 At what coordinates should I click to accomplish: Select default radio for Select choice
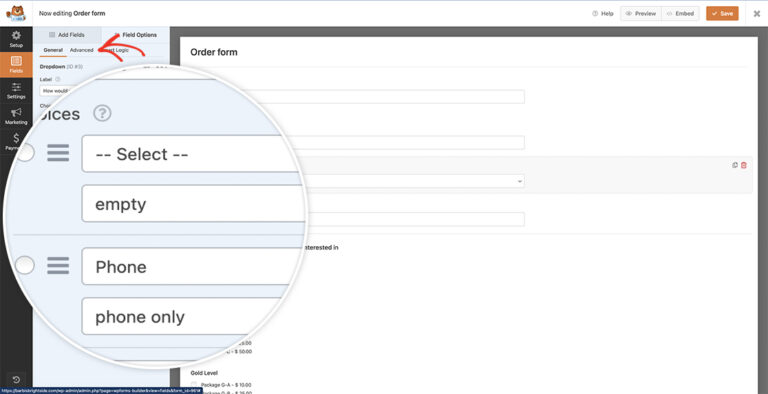point(25,152)
